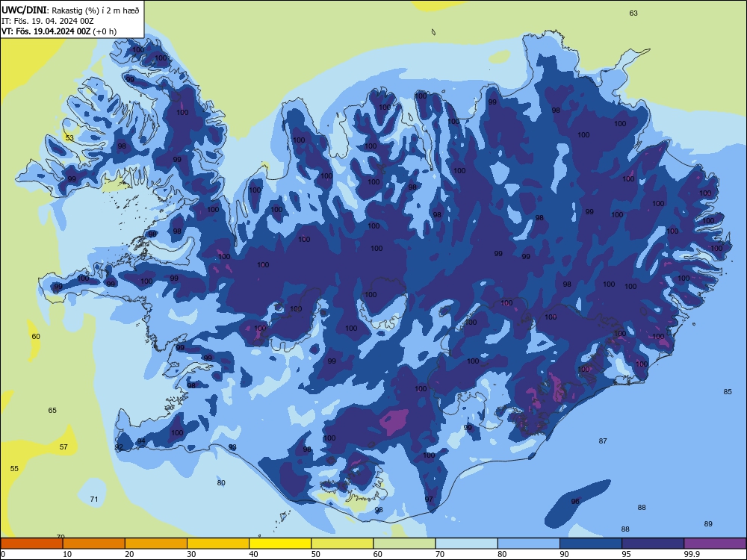Click the '92' value on southwest coast
Image resolution: width=747 pixels, height=560 pixels.
(119, 447)
